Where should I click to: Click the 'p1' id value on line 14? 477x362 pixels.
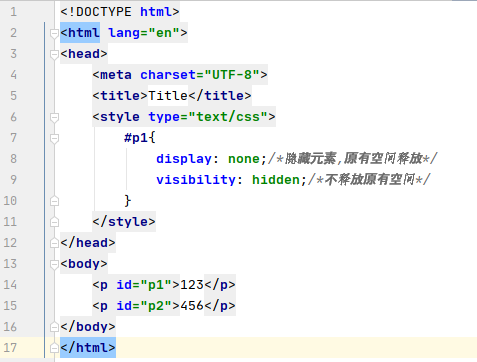(156, 285)
